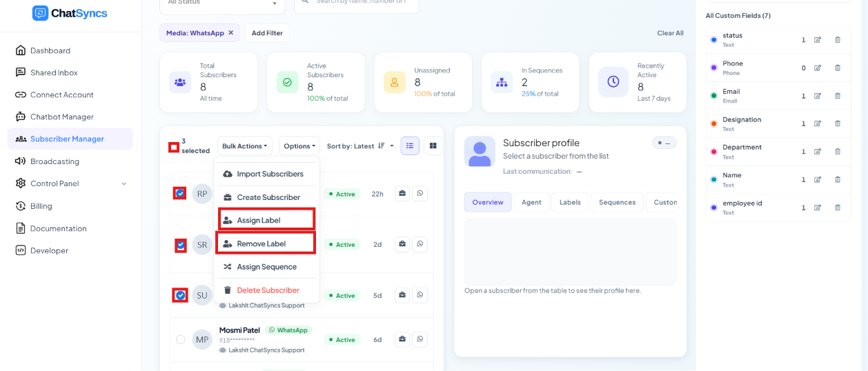Click the Total Subscribers card icon
Viewport: 868px width, 371px height.
click(x=180, y=82)
